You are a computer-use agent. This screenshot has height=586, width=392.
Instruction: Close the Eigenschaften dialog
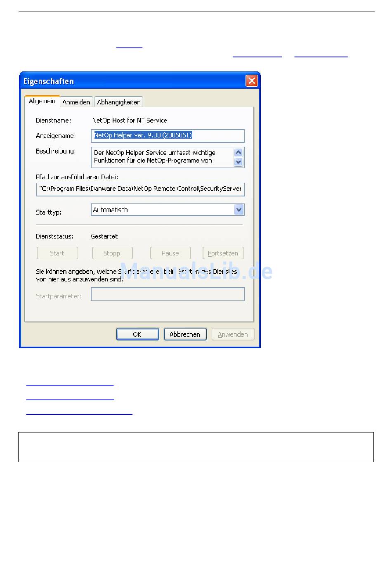tap(252, 81)
